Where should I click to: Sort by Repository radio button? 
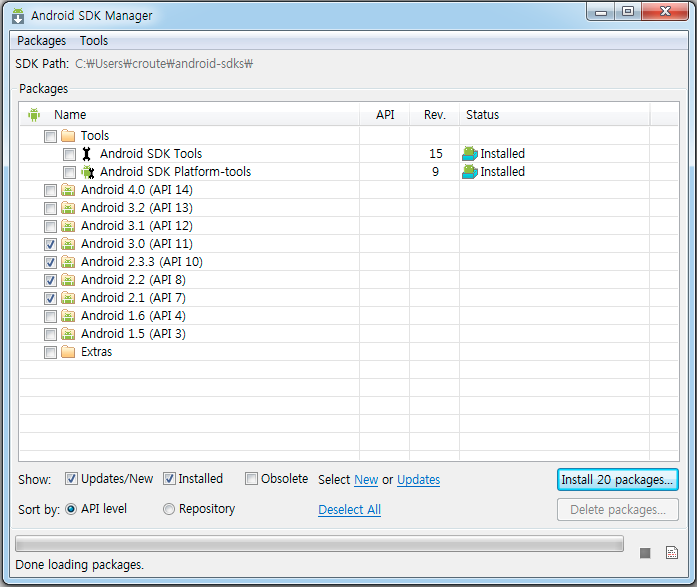pos(169,509)
